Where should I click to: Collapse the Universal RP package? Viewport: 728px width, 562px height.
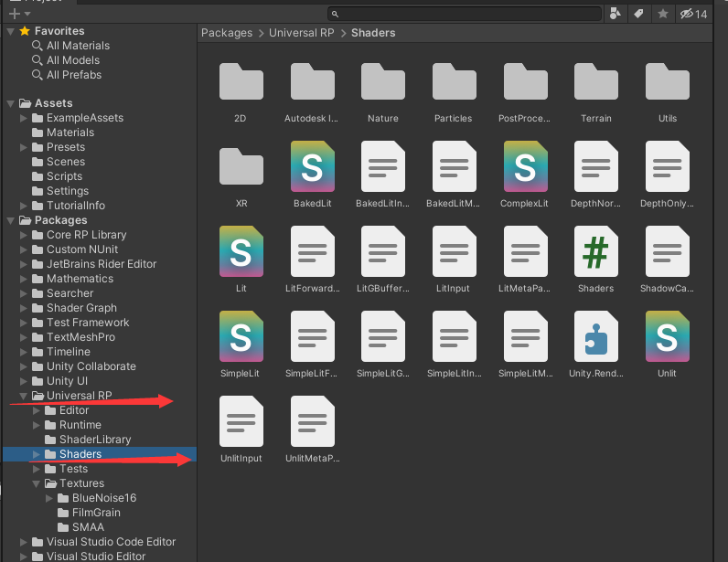click(x=23, y=396)
